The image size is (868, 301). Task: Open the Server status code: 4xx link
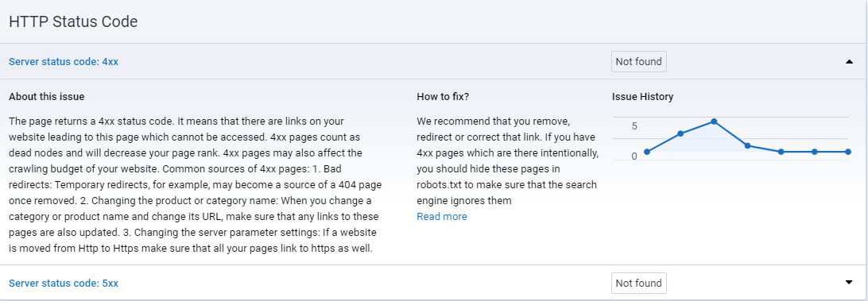click(64, 61)
